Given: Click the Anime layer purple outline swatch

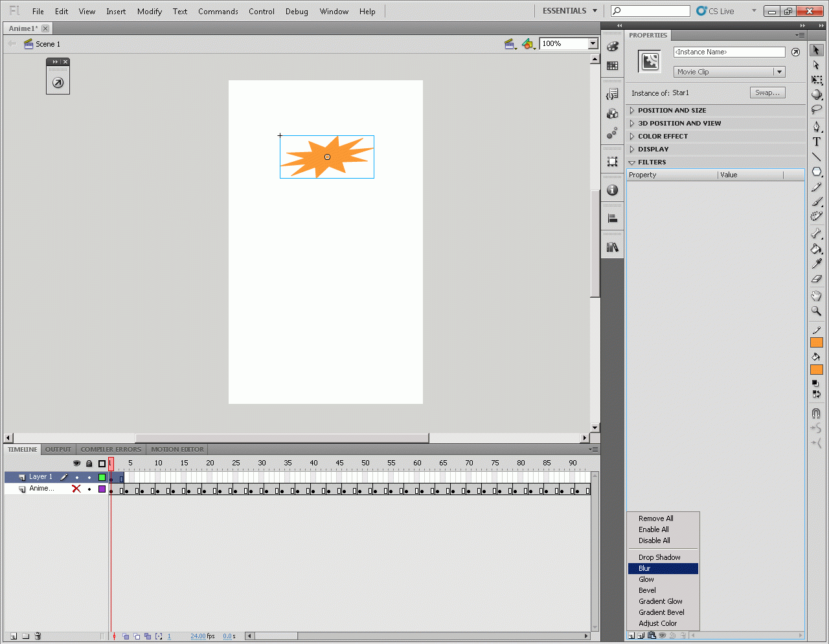Looking at the screenshot, I should tap(102, 489).
